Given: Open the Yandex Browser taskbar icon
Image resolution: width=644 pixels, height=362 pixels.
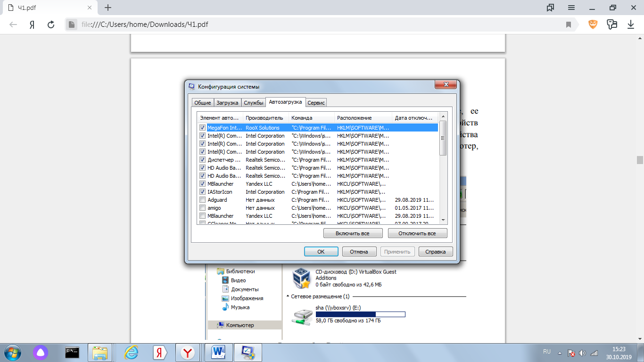Looking at the screenshot, I should coord(188,352).
